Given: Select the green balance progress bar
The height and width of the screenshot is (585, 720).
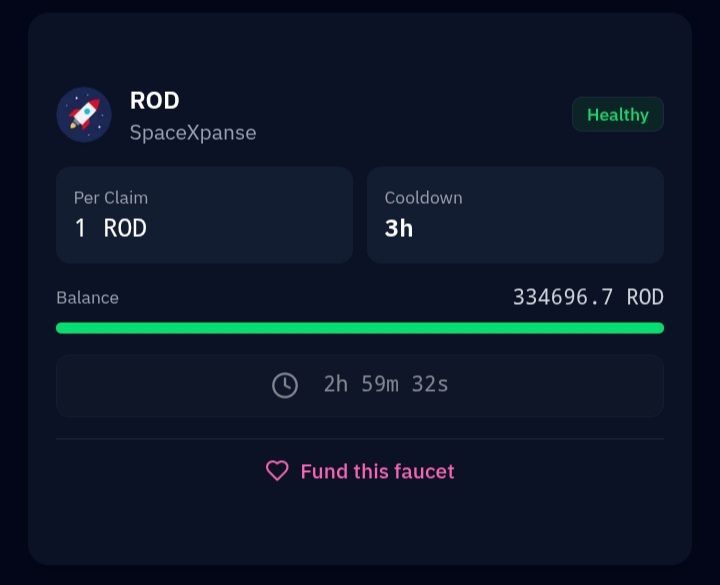Looking at the screenshot, I should coord(360,328).
